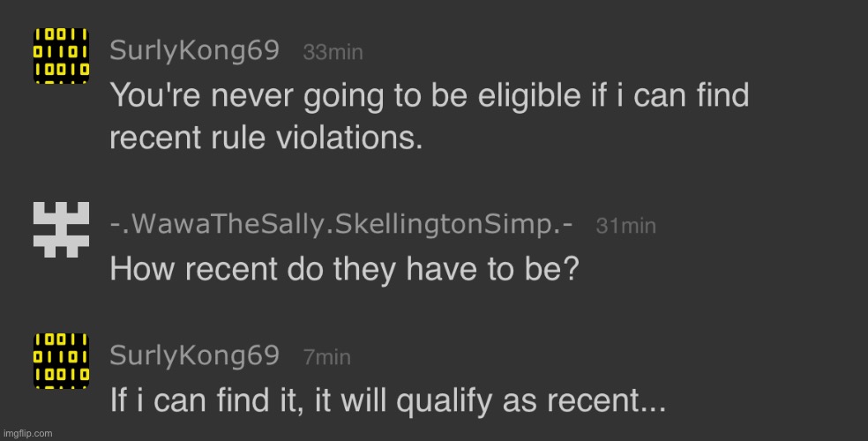This screenshot has width=868, height=441.
Task: Click the word "qualify" in the last comment
Action: pyautogui.click(x=445, y=402)
